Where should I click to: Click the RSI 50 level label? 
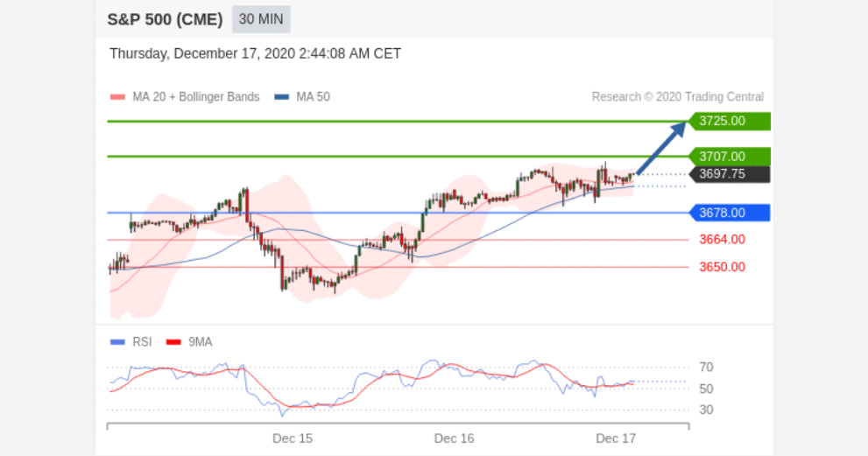[706, 389]
